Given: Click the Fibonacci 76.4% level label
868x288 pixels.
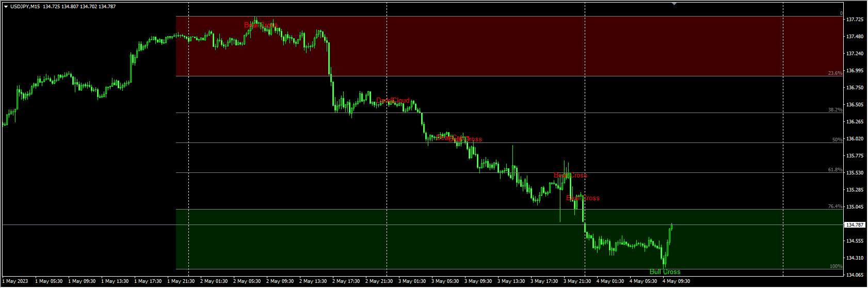Looking at the screenshot, I should pos(835,206).
